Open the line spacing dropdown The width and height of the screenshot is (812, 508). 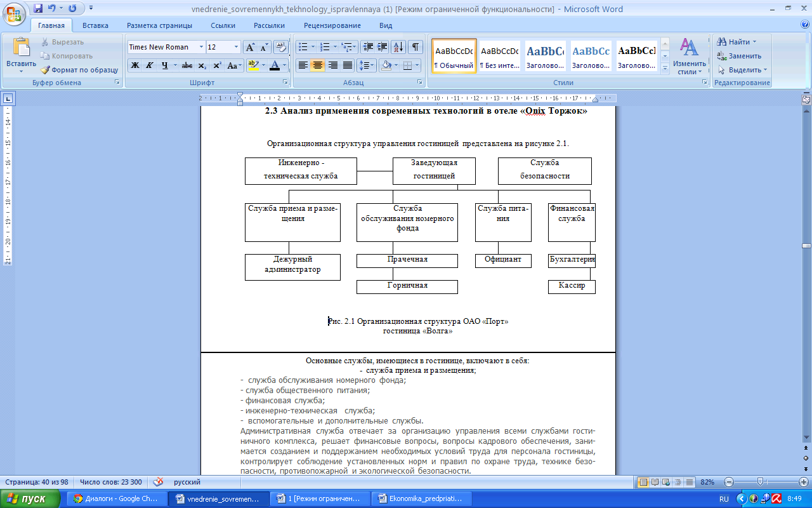coord(367,65)
